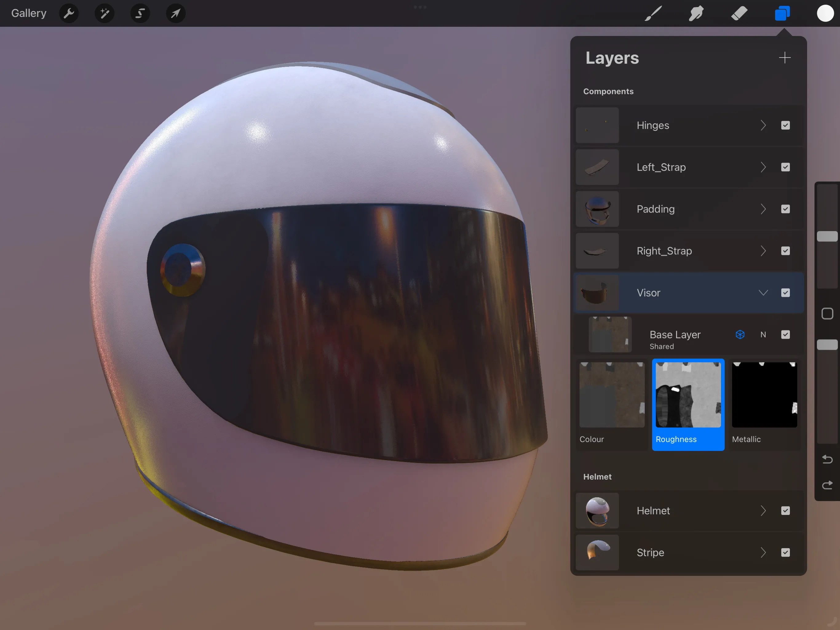Hide the Padding component
This screenshot has width=840, height=630.
pos(785,209)
